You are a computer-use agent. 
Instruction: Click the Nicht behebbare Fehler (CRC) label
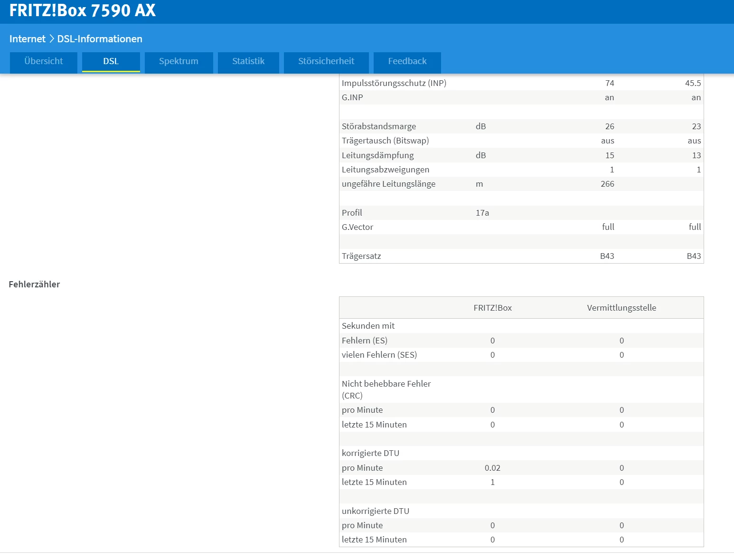click(386, 389)
